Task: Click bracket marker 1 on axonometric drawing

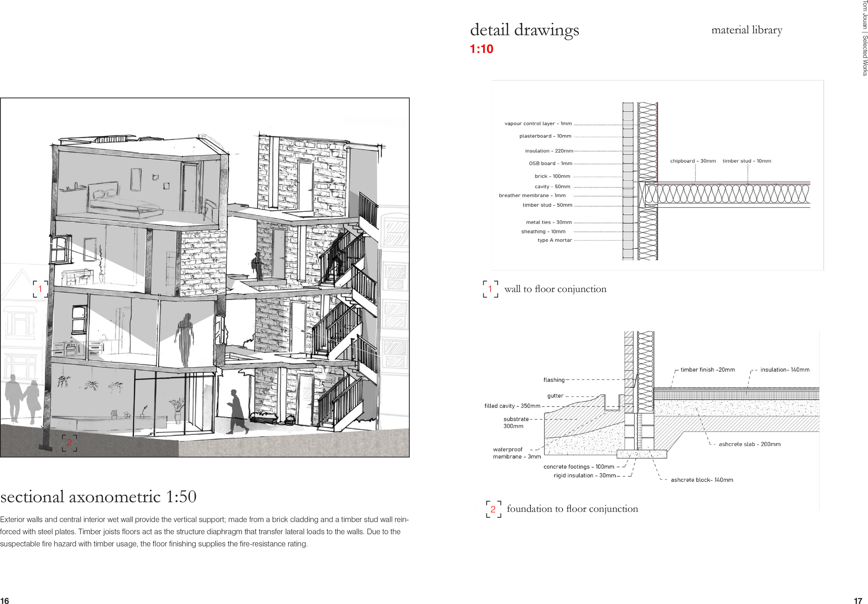Action: (40, 289)
